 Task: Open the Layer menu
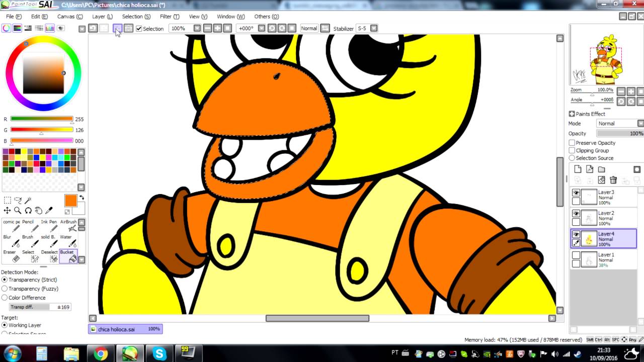coord(102,17)
